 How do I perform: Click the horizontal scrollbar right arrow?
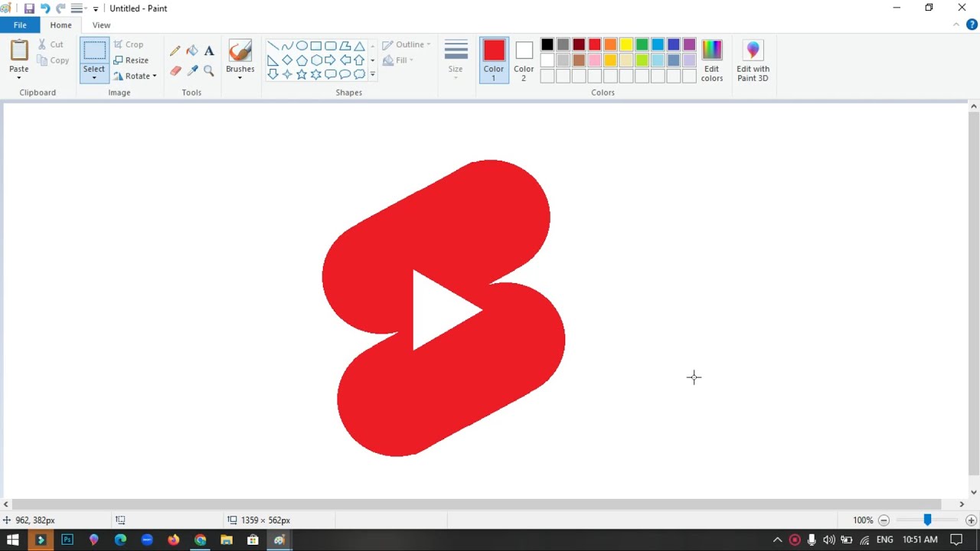[962, 504]
